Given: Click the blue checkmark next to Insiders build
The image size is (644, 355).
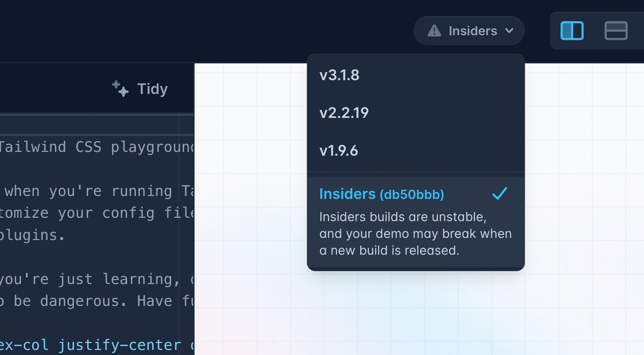Looking at the screenshot, I should [x=500, y=193].
